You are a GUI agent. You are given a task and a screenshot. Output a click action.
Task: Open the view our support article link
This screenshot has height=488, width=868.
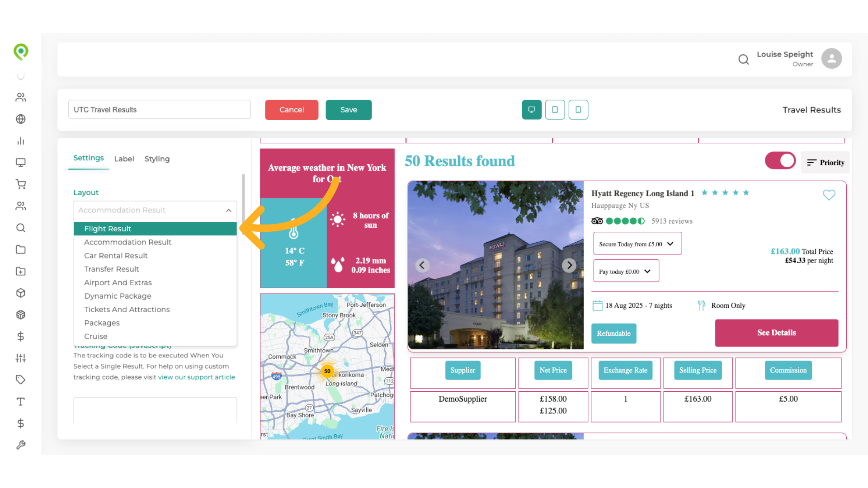point(196,377)
